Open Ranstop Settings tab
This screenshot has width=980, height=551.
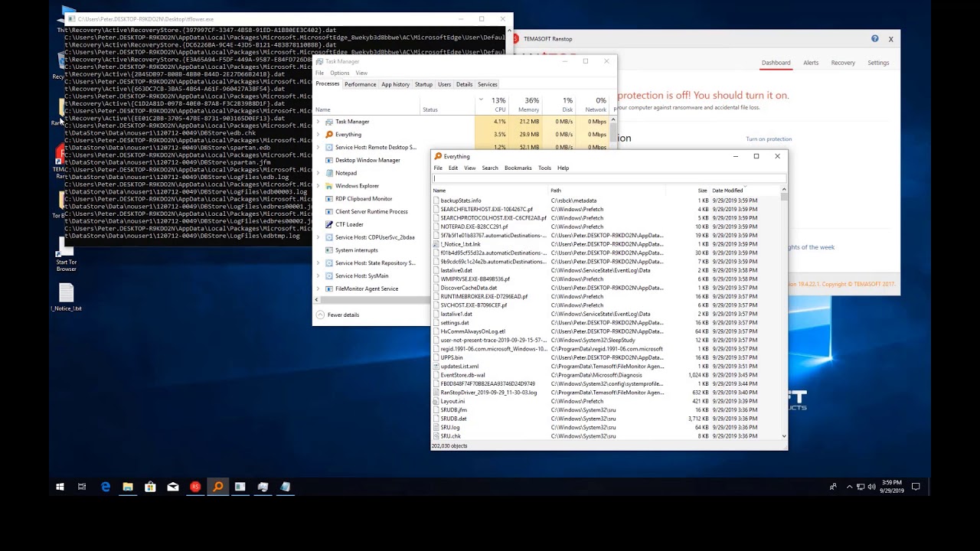(x=878, y=63)
